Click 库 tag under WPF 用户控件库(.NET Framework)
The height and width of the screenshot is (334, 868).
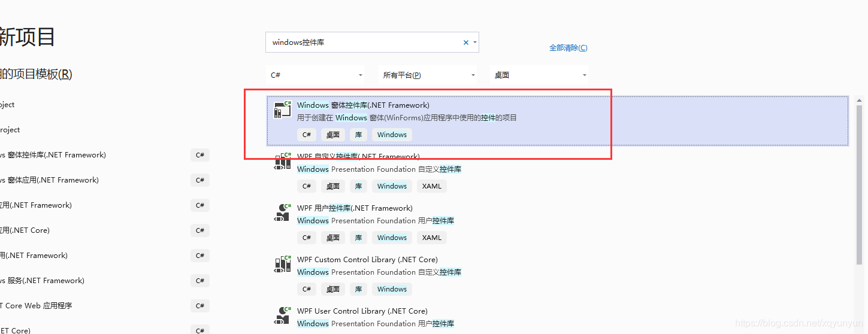pos(358,238)
